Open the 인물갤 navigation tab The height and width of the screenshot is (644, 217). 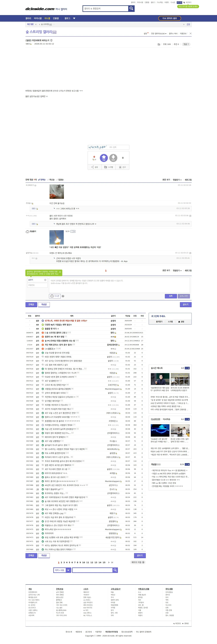pyautogui.click(x=56, y=18)
